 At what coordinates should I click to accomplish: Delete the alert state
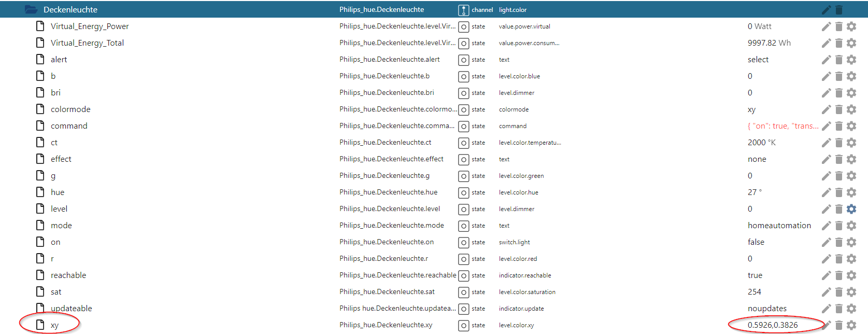[839, 60]
